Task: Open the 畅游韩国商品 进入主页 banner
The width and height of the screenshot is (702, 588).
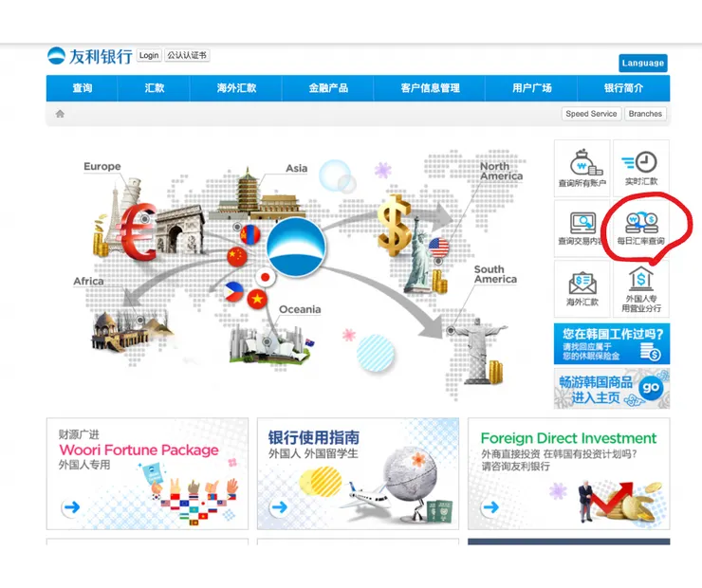Action: click(x=612, y=389)
